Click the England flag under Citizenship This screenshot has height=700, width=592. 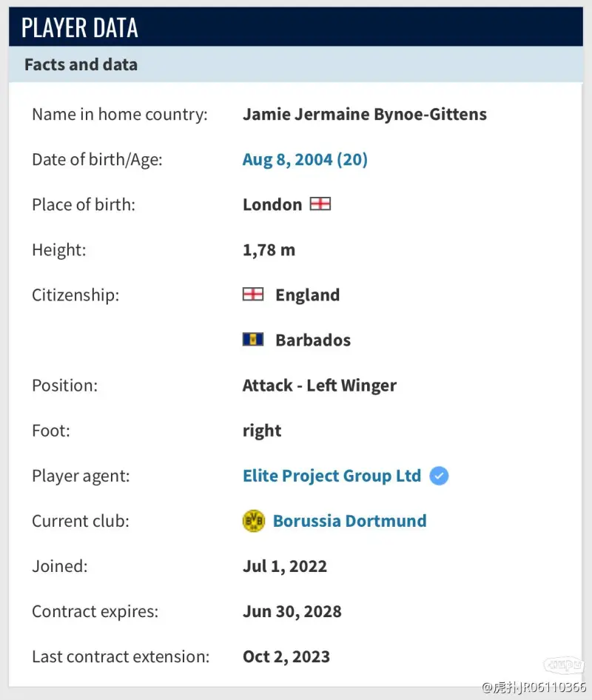coord(253,295)
